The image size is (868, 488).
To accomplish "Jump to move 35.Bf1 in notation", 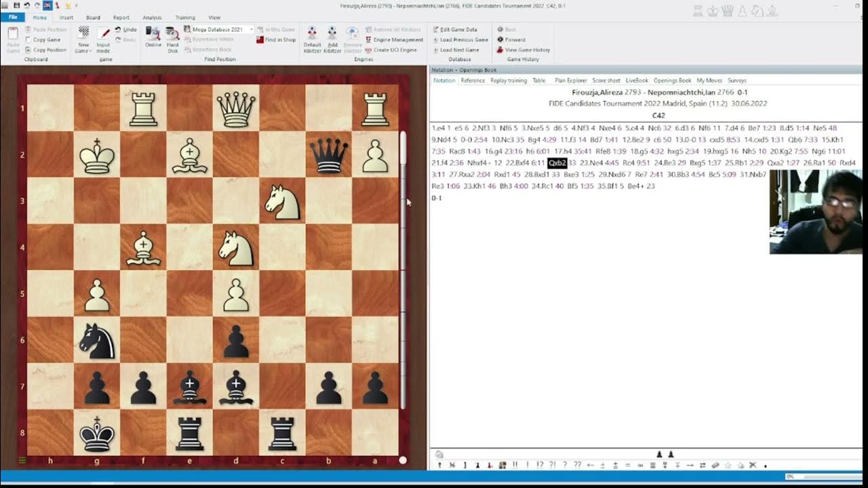I will point(608,186).
